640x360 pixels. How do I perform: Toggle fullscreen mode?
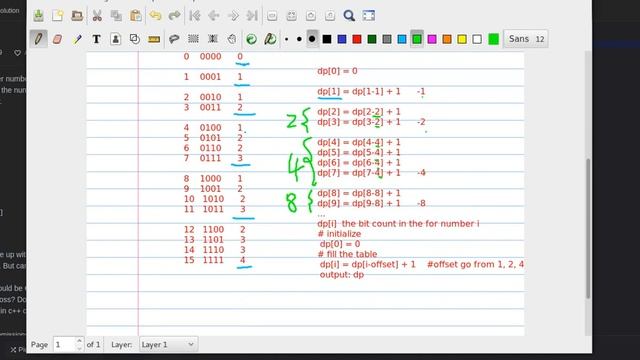click(x=369, y=16)
